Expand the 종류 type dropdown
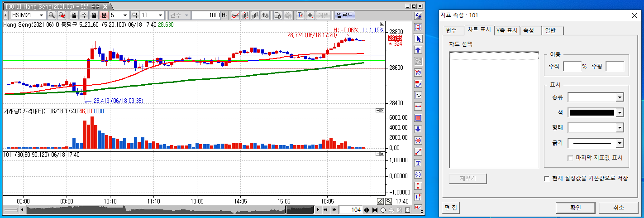Image resolution: width=644 pixels, height=218 pixels. tap(619, 97)
